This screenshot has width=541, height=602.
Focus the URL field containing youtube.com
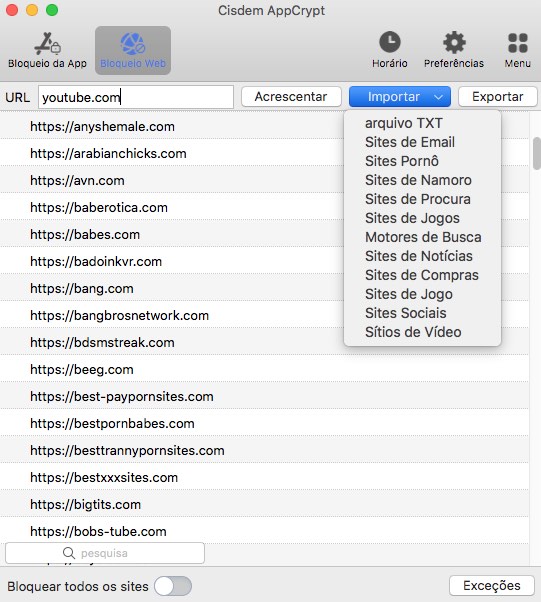pos(136,97)
